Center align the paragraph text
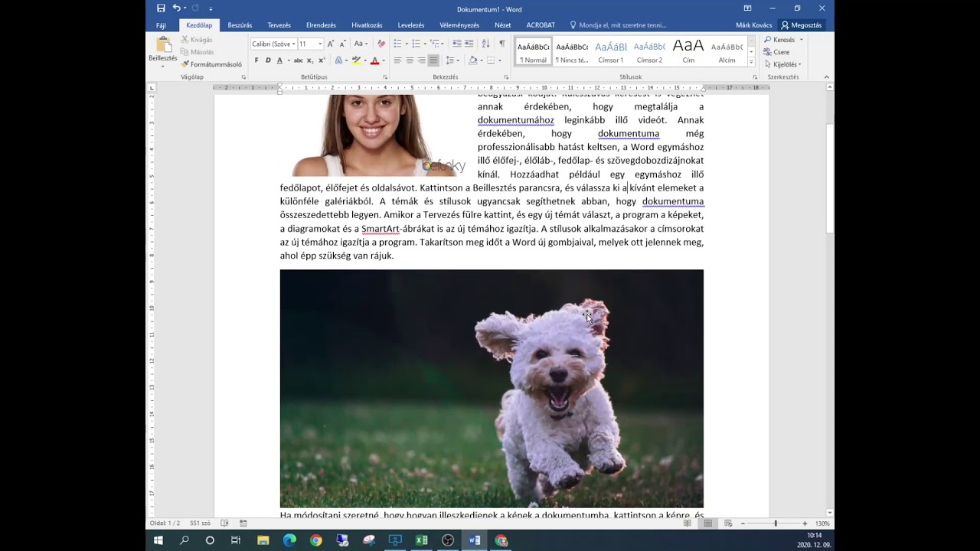The image size is (980, 551). tap(410, 60)
